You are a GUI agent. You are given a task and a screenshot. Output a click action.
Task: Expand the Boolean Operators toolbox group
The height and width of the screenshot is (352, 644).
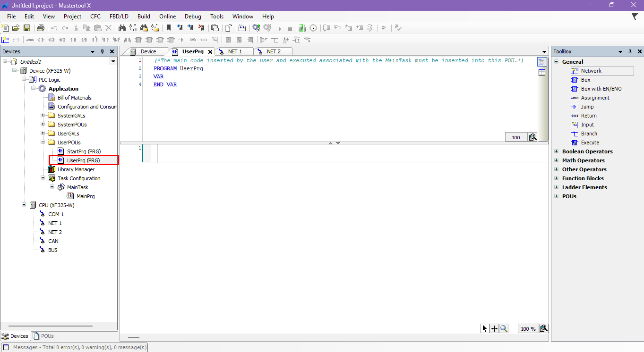[x=556, y=151]
